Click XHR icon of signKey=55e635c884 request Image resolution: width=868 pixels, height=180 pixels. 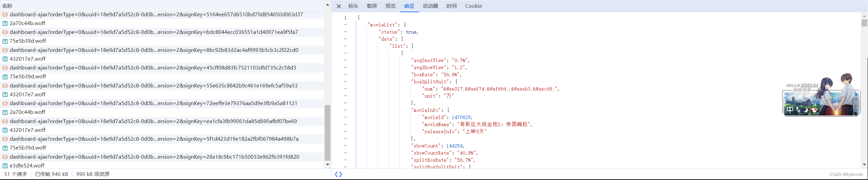pyautogui.click(x=5, y=86)
